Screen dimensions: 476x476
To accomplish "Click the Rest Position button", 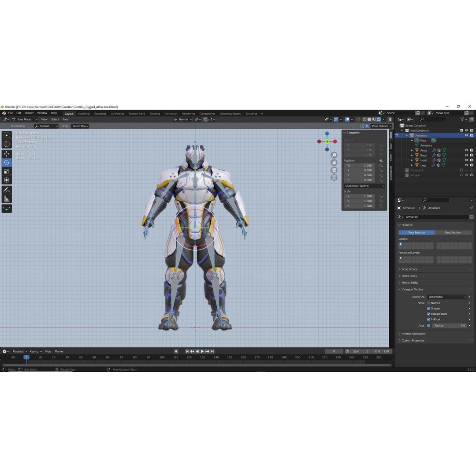I will 453,233.
